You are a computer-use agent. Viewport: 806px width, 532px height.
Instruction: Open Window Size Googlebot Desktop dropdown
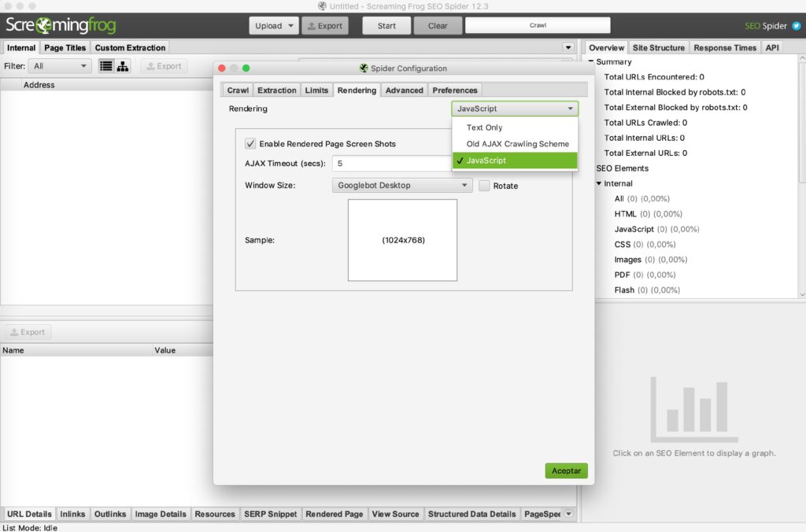pyautogui.click(x=402, y=185)
